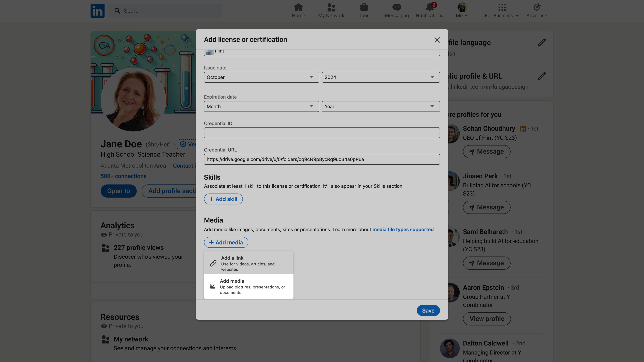Open the For Business grid menu

tap(502, 10)
